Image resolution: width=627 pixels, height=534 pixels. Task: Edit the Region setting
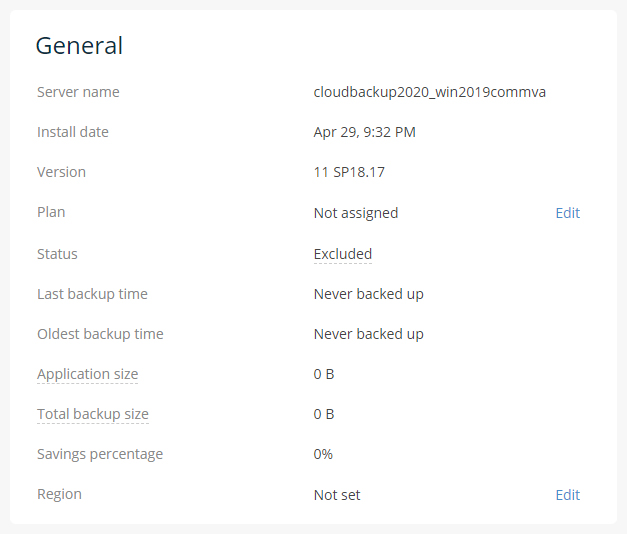coord(567,495)
